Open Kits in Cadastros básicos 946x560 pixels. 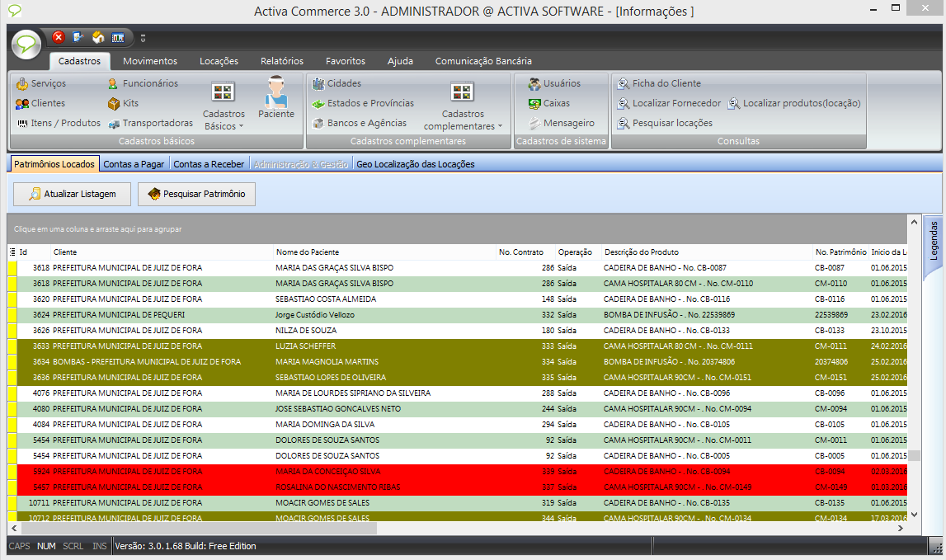pos(123,103)
